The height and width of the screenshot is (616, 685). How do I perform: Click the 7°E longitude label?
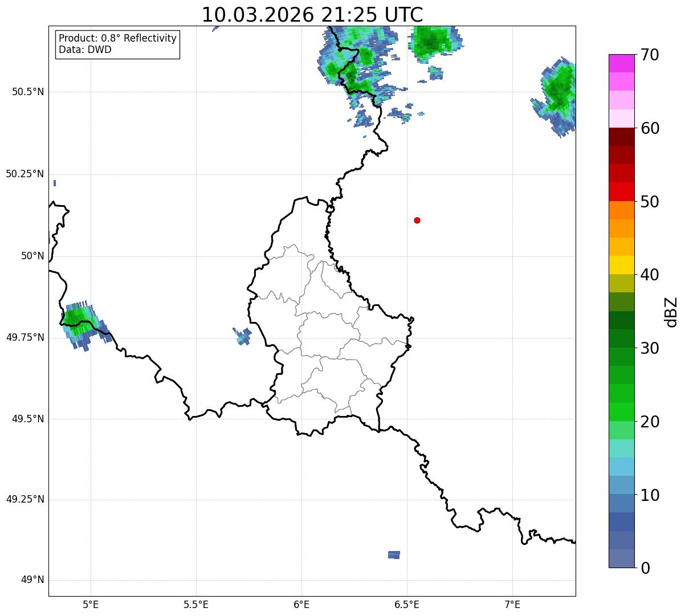click(x=512, y=604)
